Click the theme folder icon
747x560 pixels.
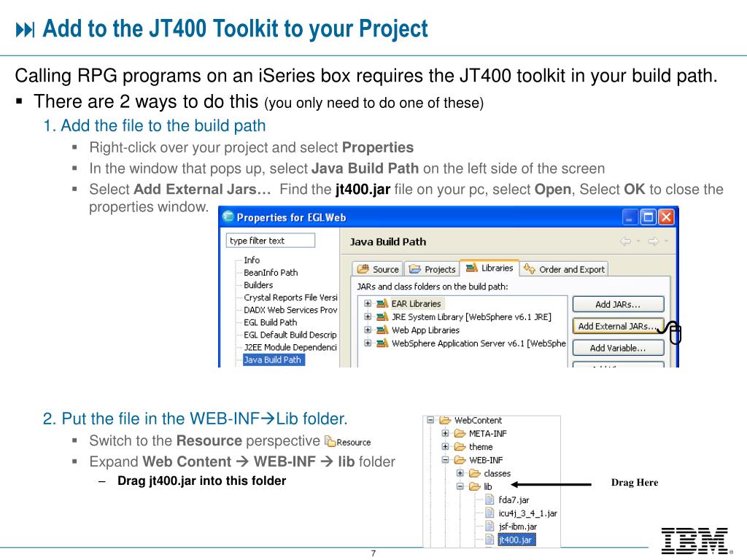click(x=460, y=447)
